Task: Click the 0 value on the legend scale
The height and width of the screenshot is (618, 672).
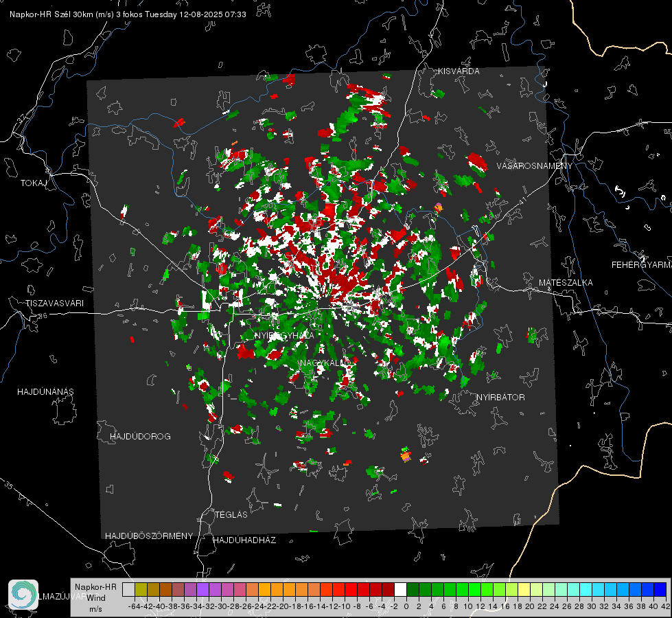Action: (x=406, y=606)
